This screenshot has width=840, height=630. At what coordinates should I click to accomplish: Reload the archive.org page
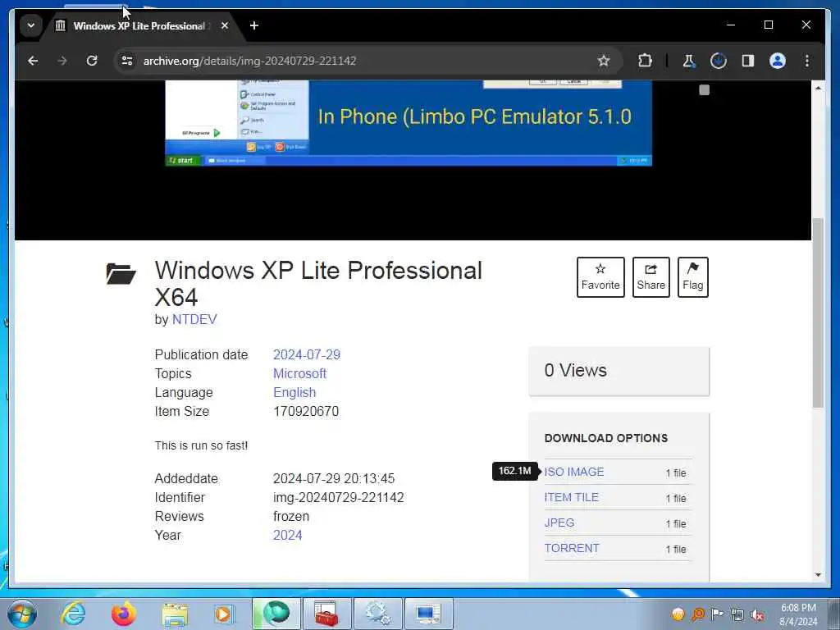coord(92,61)
